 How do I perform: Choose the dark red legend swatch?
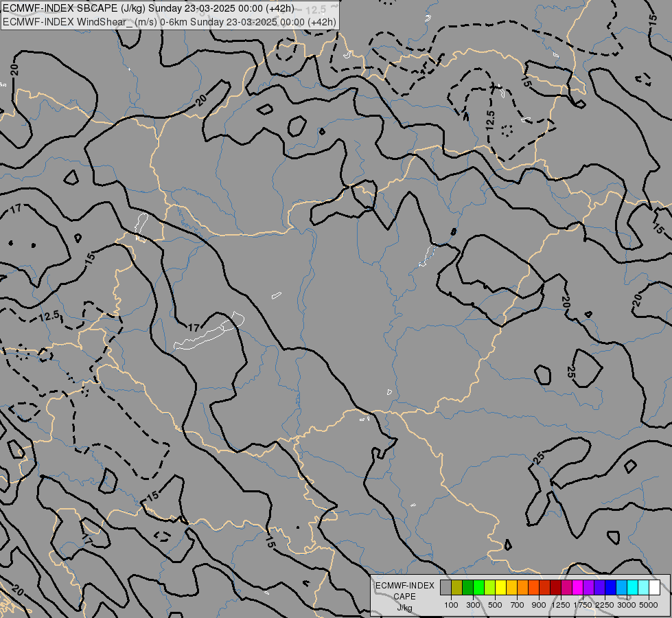click(x=555, y=587)
